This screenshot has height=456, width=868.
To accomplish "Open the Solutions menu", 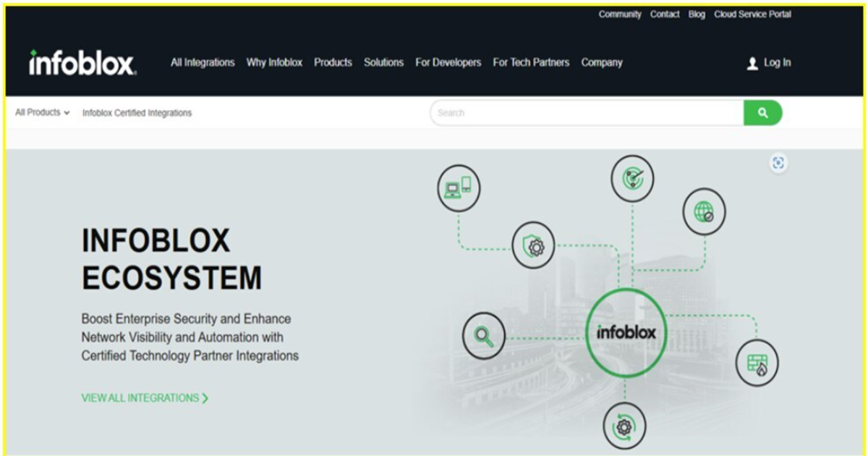I will pos(383,63).
